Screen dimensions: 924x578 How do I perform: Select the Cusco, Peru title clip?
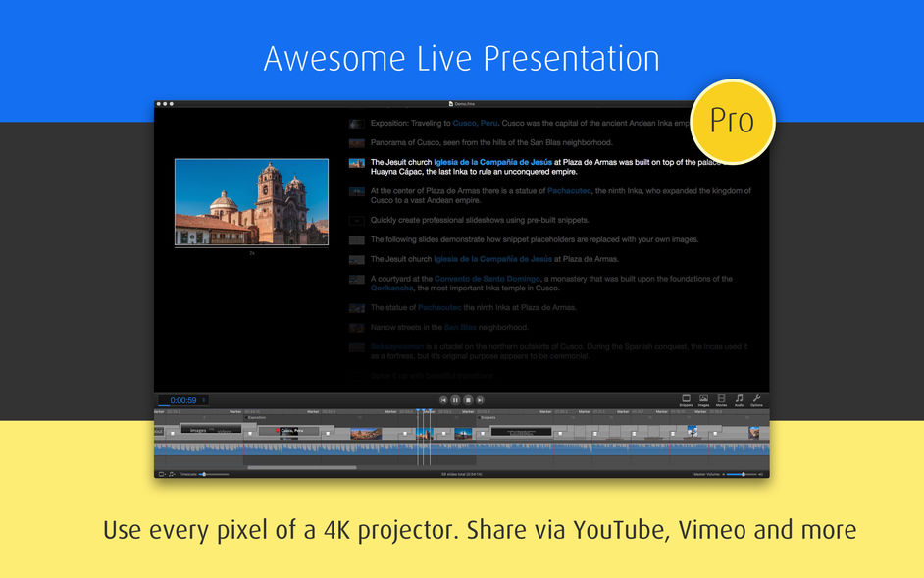pos(289,431)
